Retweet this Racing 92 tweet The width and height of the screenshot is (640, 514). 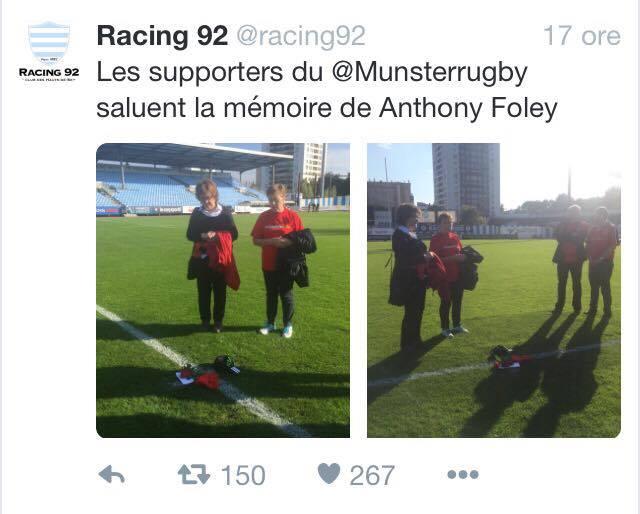193,474
